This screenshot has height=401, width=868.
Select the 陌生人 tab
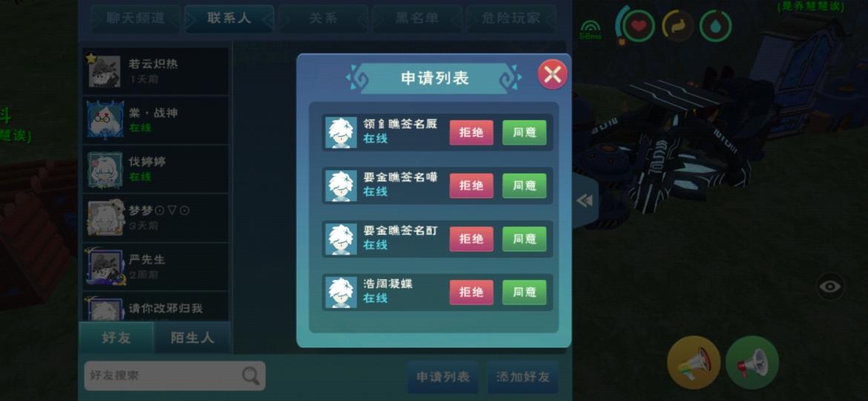192,337
